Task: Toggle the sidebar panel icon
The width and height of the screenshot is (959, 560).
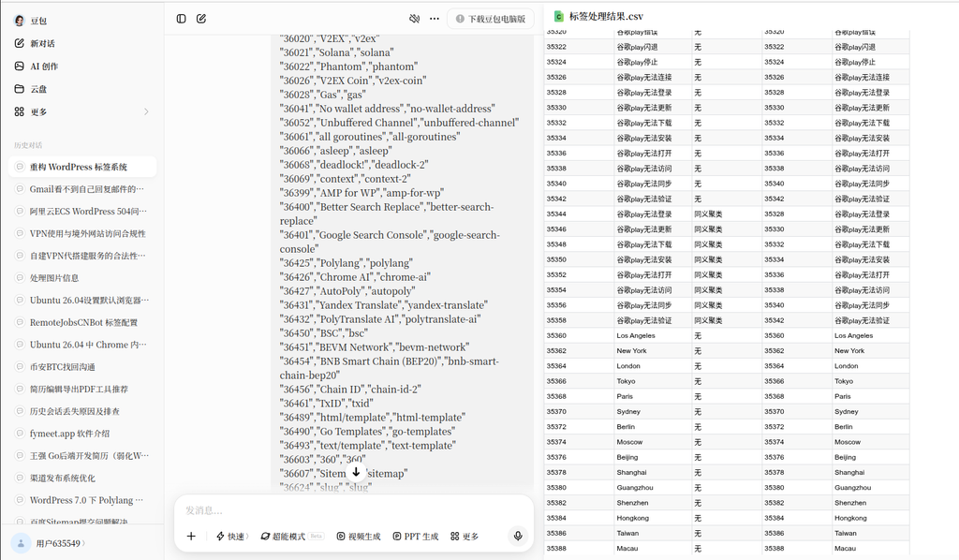Action: click(181, 19)
